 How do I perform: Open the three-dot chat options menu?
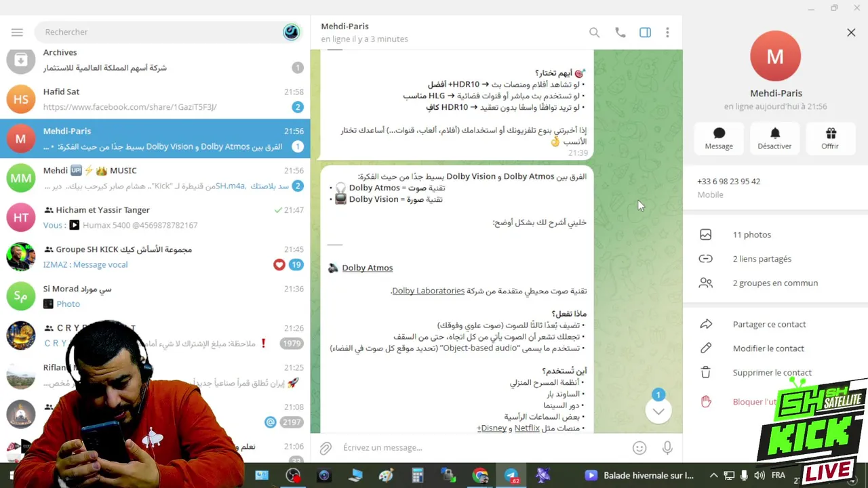tap(667, 33)
